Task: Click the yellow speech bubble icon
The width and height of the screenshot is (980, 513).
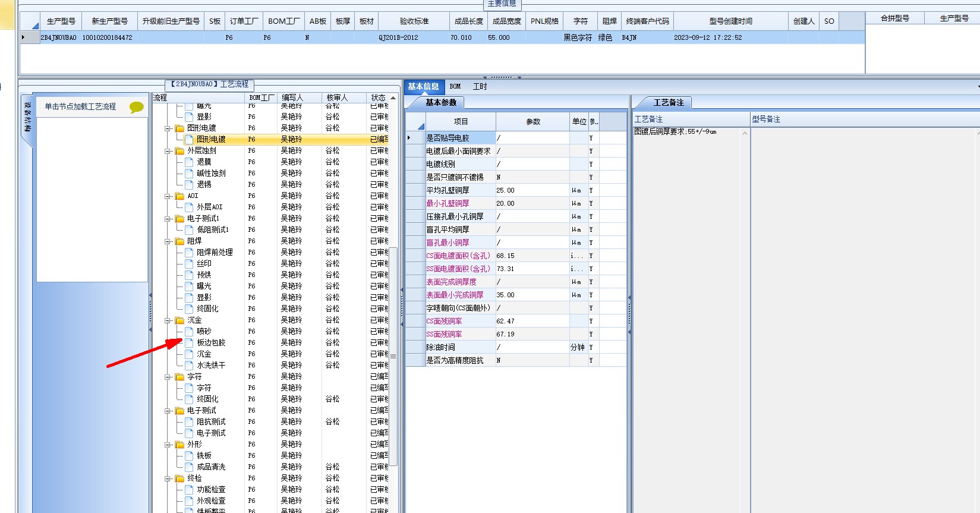Action: pyautogui.click(x=136, y=107)
